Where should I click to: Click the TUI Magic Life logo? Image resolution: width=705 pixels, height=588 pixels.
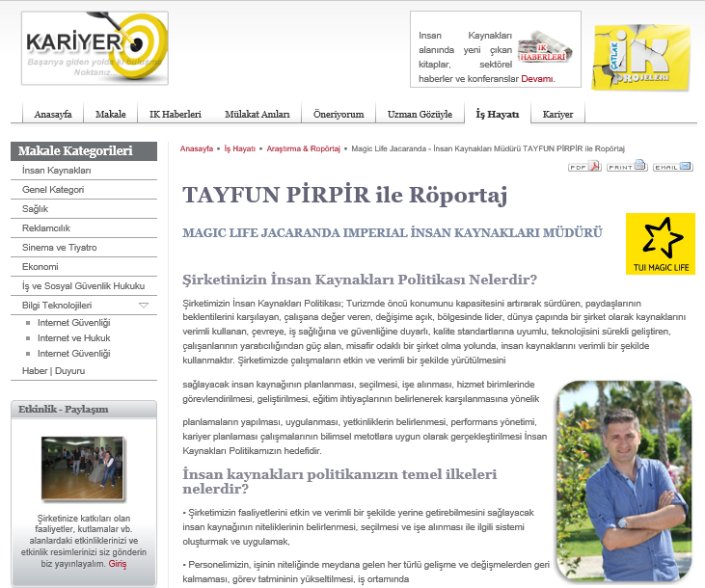tap(661, 244)
